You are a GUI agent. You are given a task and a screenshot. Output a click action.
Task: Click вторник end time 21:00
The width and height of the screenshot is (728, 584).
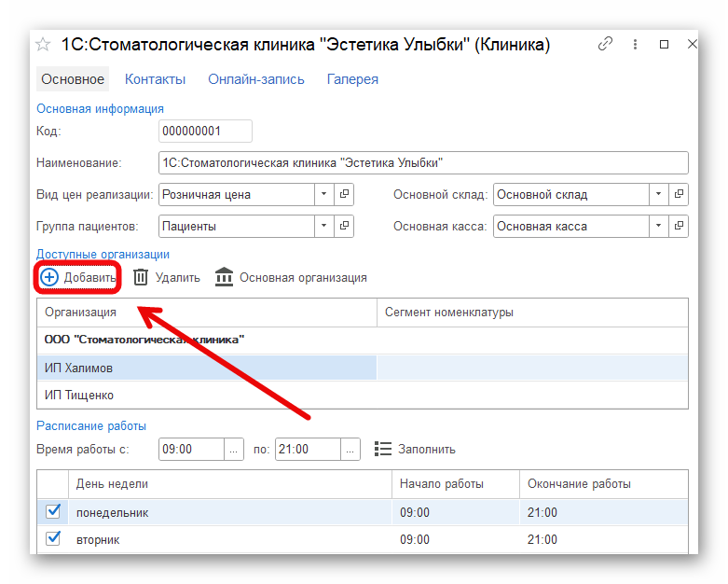[x=604, y=539]
